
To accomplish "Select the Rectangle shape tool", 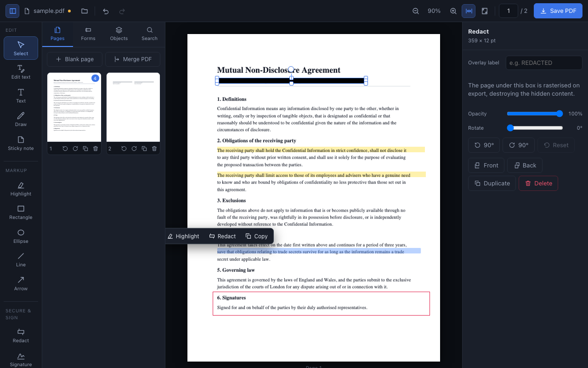I will (x=21, y=212).
